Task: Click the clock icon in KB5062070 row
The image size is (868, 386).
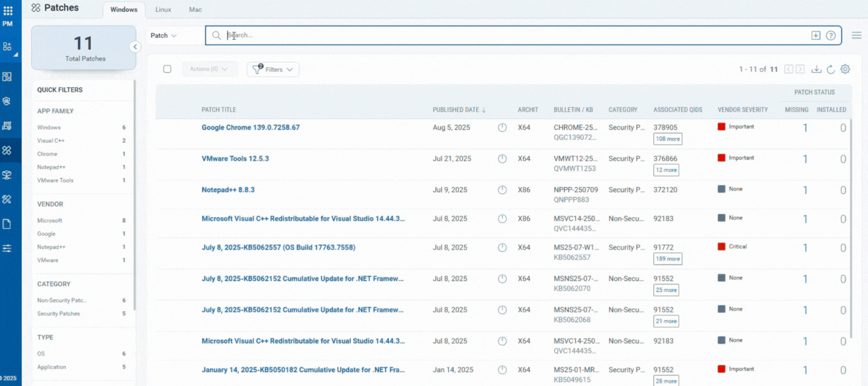Action: pyautogui.click(x=502, y=279)
